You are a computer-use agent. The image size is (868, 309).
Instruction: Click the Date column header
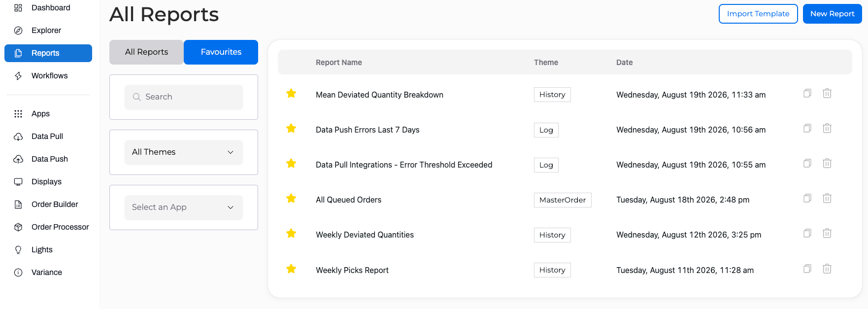[x=624, y=63]
